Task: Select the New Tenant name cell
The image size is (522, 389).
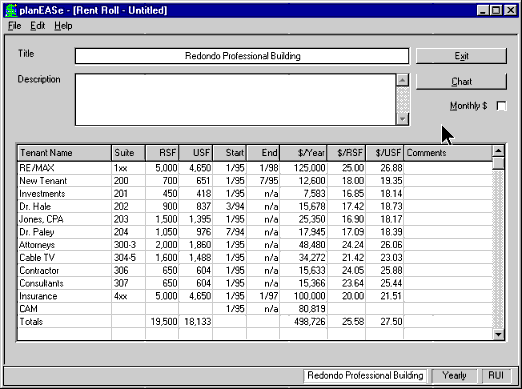Action: (64, 181)
